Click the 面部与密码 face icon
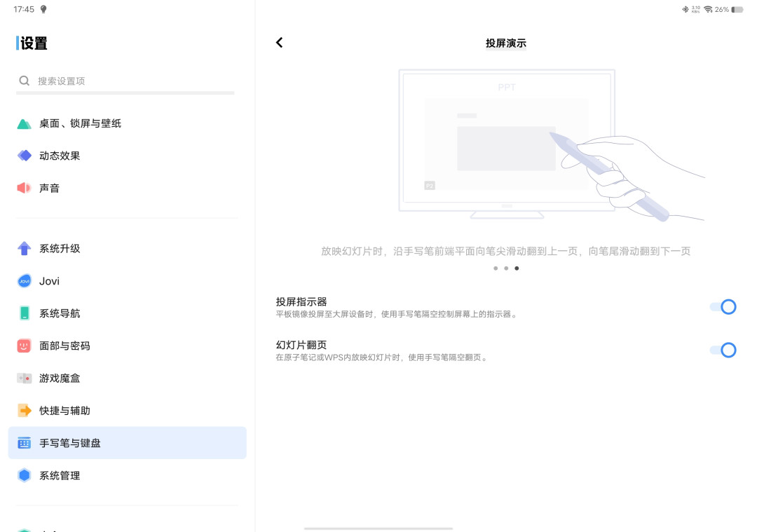The image size is (757, 532). pyautogui.click(x=24, y=346)
